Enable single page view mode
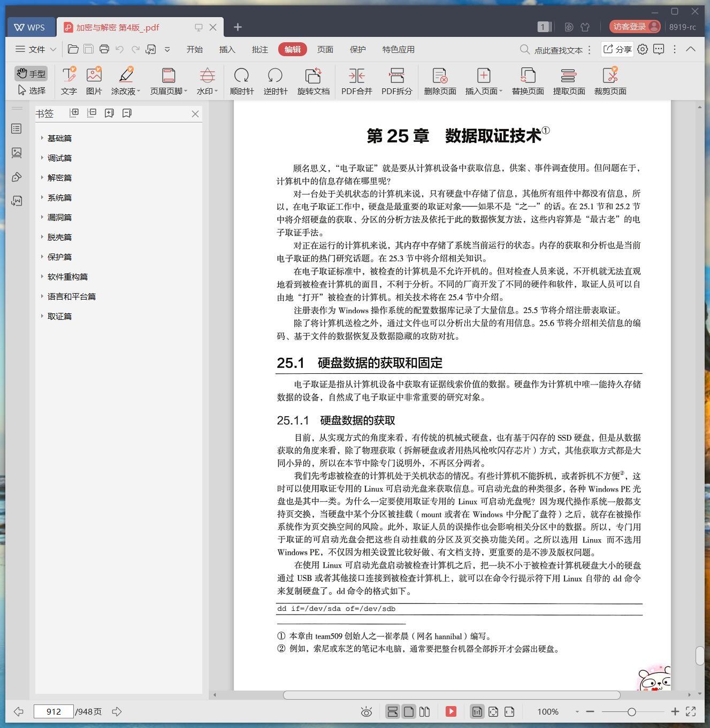The height and width of the screenshot is (728, 710). pos(409,711)
